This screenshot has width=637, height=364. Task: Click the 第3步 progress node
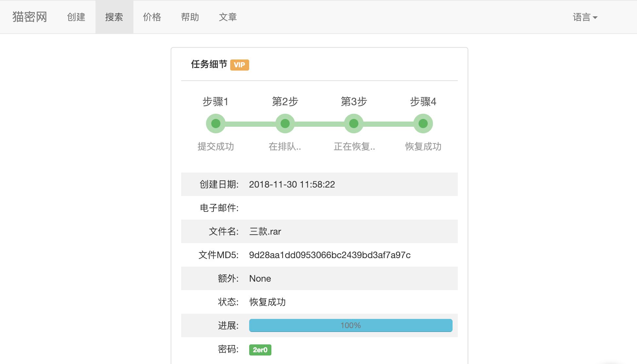click(x=353, y=124)
